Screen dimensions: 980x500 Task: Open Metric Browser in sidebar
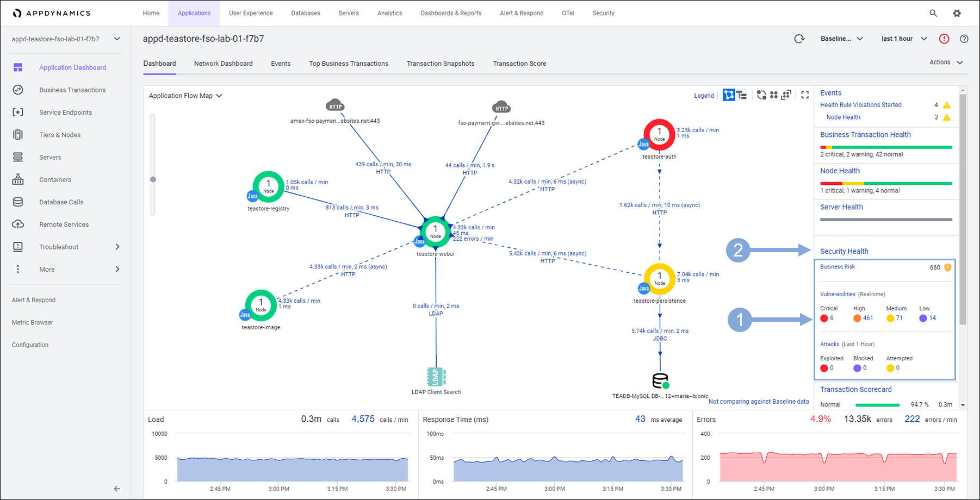click(x=33, y=322)
